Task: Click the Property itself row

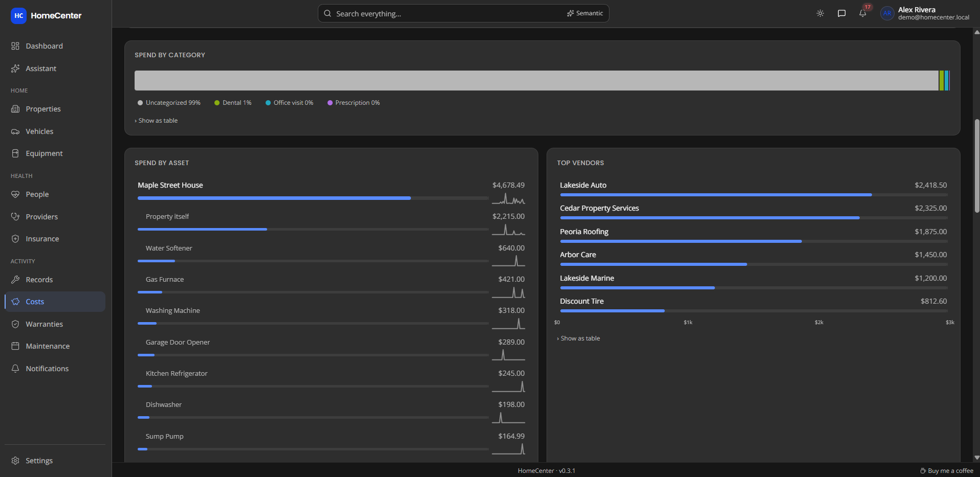Action: (x=331, y=223)
